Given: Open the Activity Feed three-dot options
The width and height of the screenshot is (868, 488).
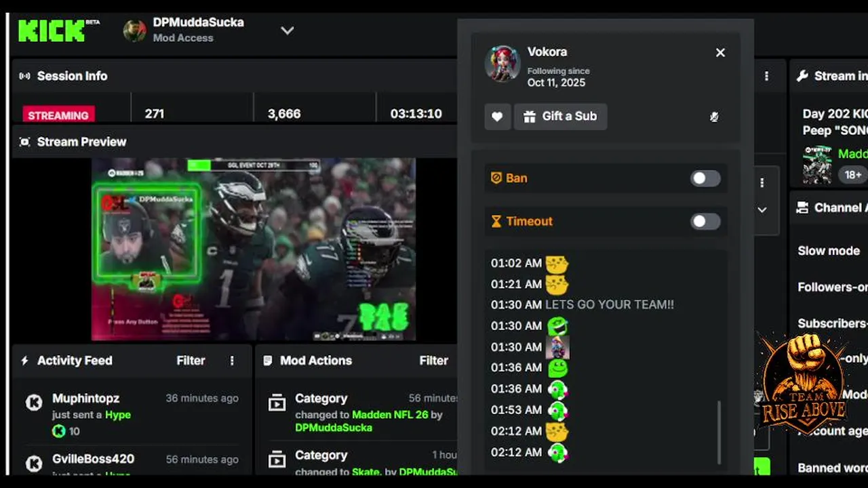Looking at the screenshot, I should (232, 361).
